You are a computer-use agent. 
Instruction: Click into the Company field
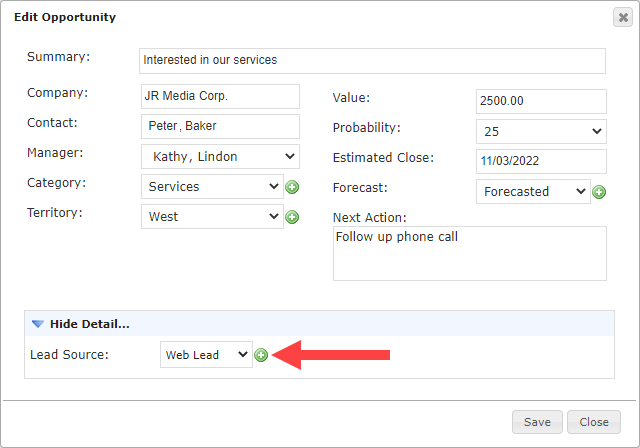[x=220, y=97]
